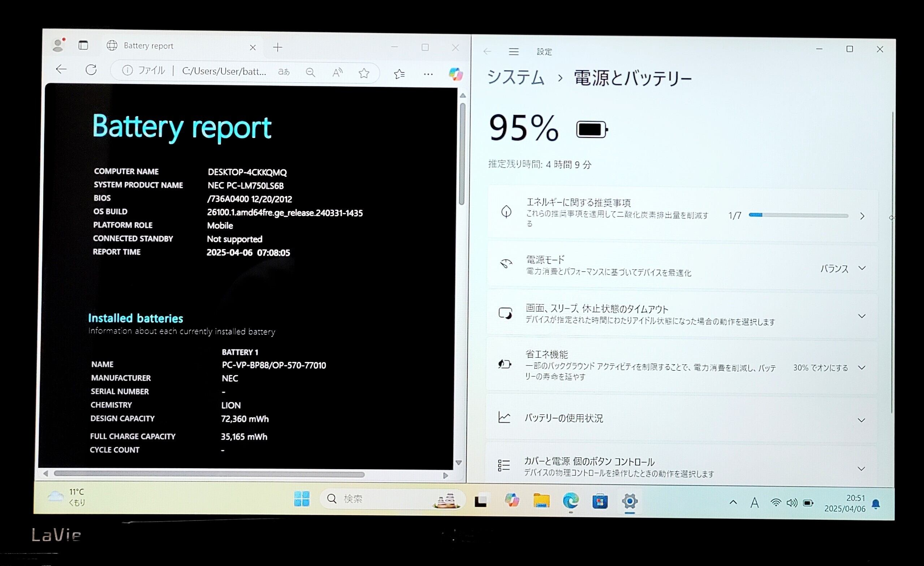The image size is (924, 566).
Task: Expand the バッテリーの使用状況 section
Action: (861, 420)
